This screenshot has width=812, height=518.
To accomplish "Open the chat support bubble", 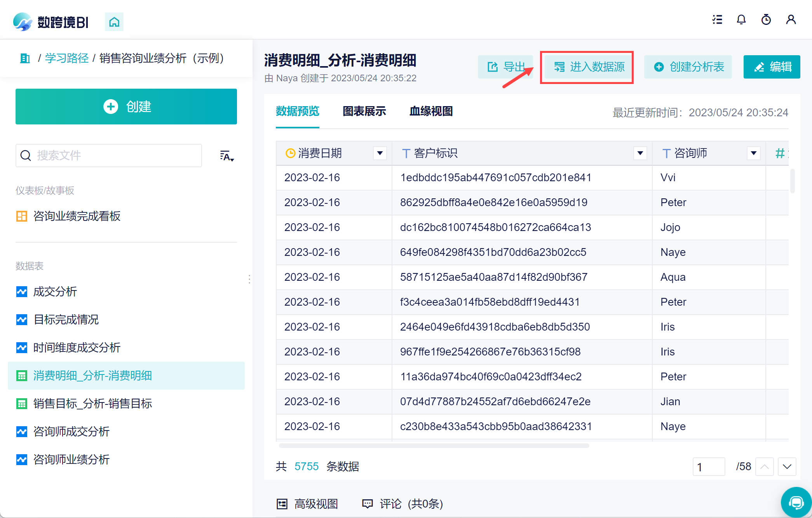I will [x=796, y=502].
